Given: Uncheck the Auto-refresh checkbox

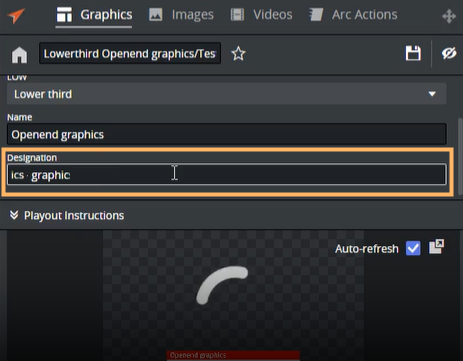Looking at the screenshot, I should tap(413, 248).
